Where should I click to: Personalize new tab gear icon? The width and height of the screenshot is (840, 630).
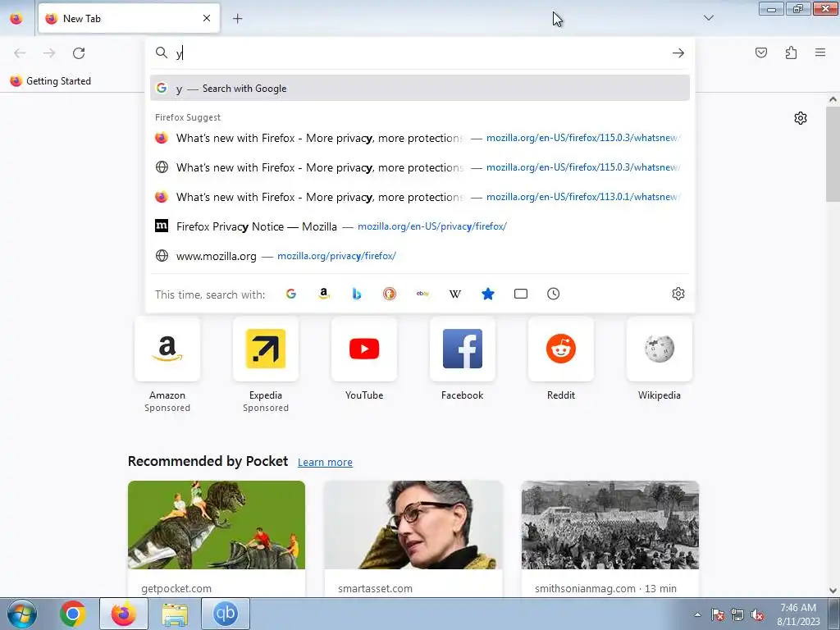pos(801,118)
